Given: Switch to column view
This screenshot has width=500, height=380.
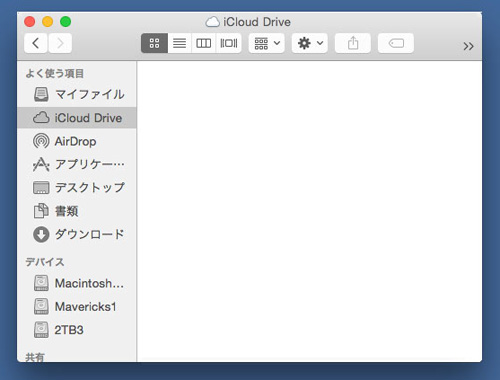Looking at the screenshot, I should click(204, 43).
